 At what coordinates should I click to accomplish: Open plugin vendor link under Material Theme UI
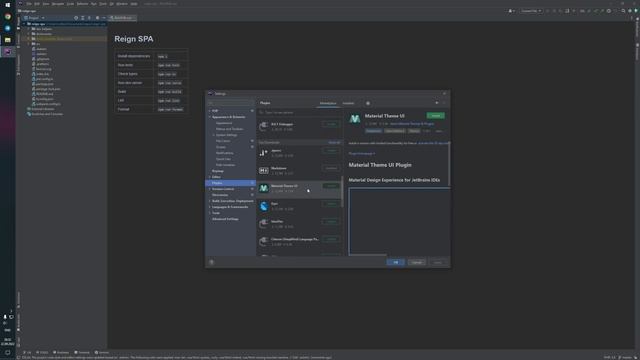(412, 124)
